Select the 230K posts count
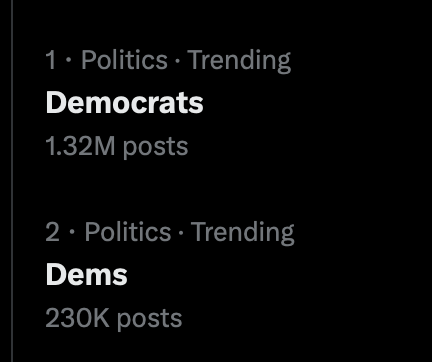The height and width of the screenshot is (362, 432). (114, 319)
